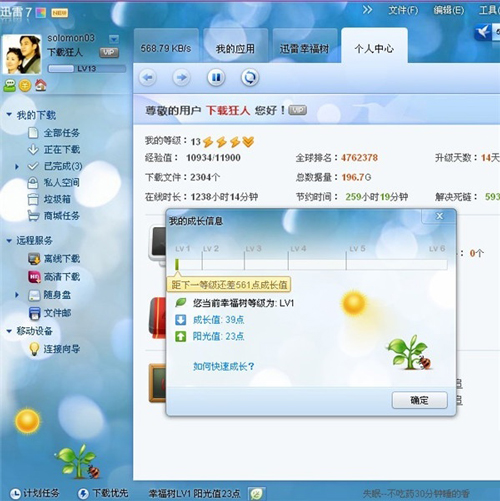Switch to 个人中心 tab
The image size is (500, 501).
tap(374, 46)
